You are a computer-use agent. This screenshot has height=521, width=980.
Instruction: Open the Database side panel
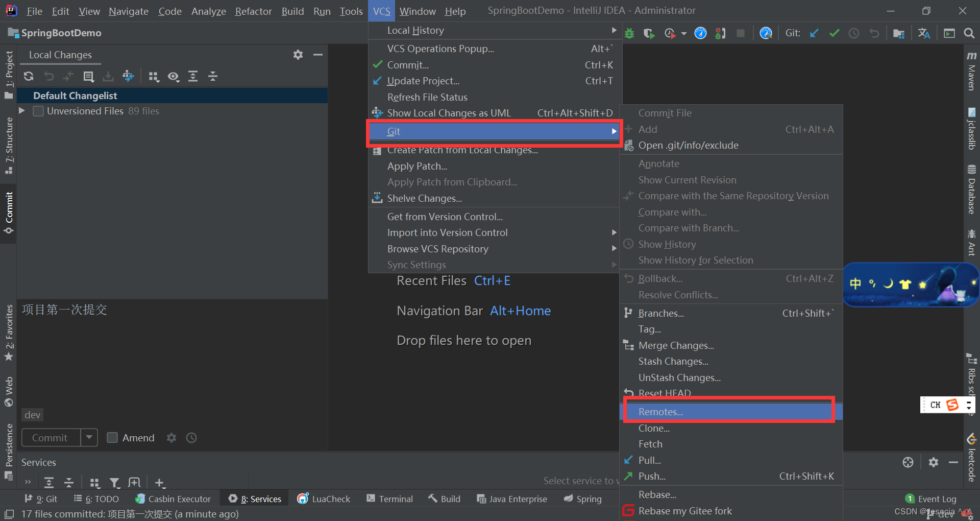pos(971,190)
